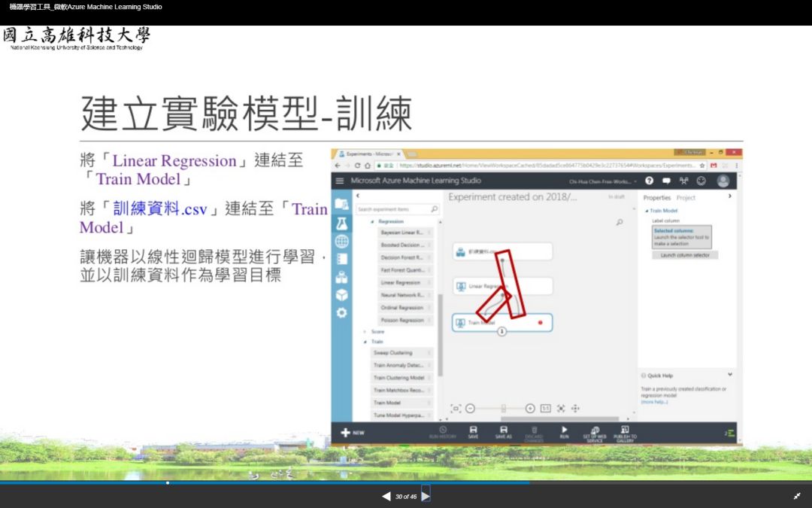Click the zoom-out minus circle on the canvas

470,409
